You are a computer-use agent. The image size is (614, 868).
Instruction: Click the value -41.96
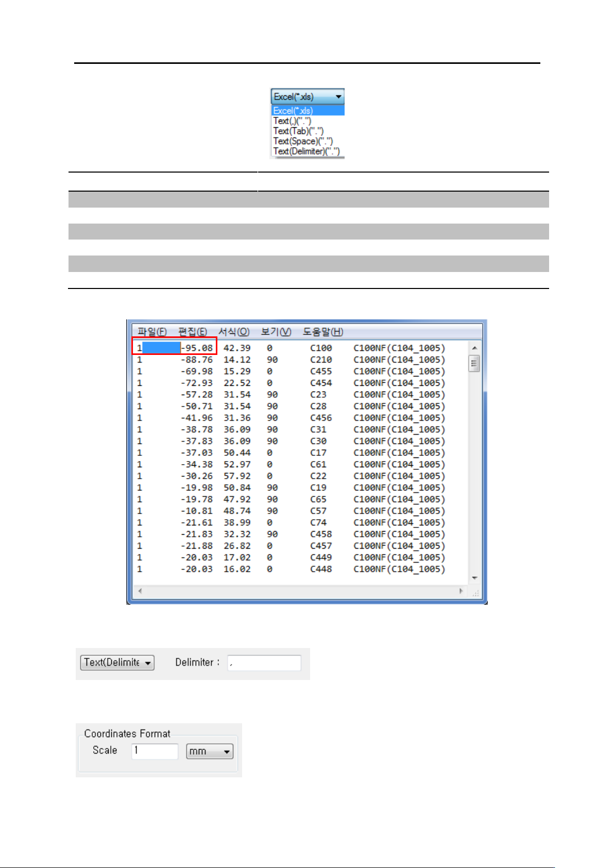click(x=197, y=418)
